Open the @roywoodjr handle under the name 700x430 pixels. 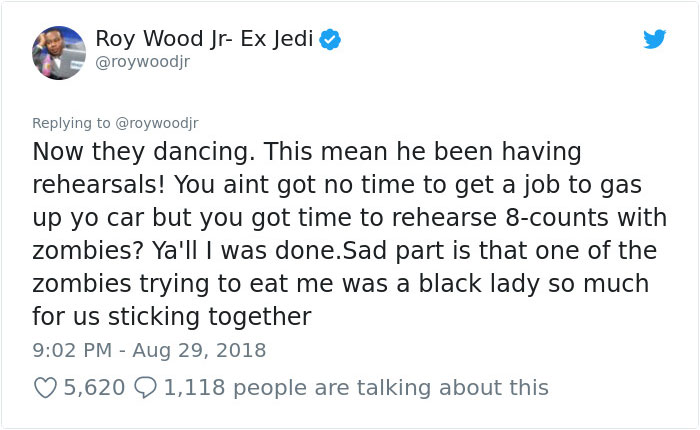point(142,62)
